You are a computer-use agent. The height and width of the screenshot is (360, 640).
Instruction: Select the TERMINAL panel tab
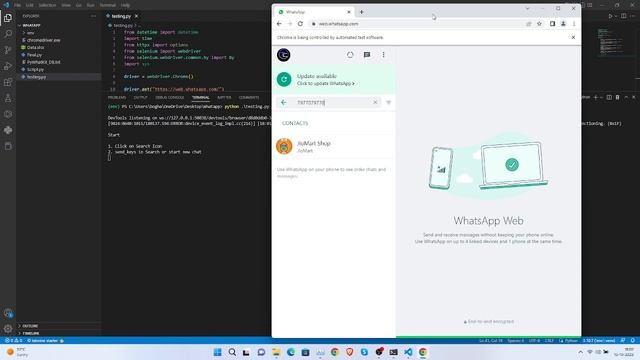200,98
